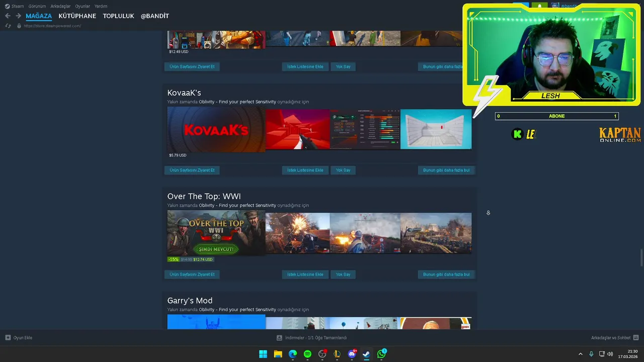Open Discord from the taskbar

tap(352, 354)
